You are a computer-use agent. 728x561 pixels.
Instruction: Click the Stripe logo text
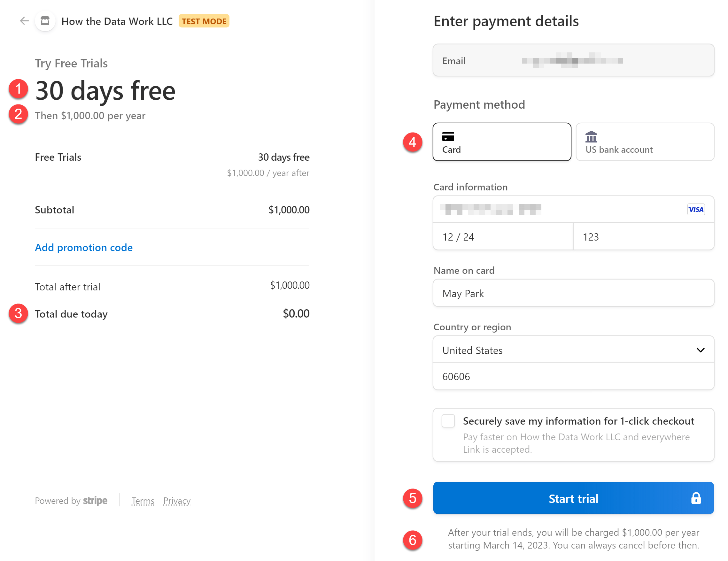point(95,501)
